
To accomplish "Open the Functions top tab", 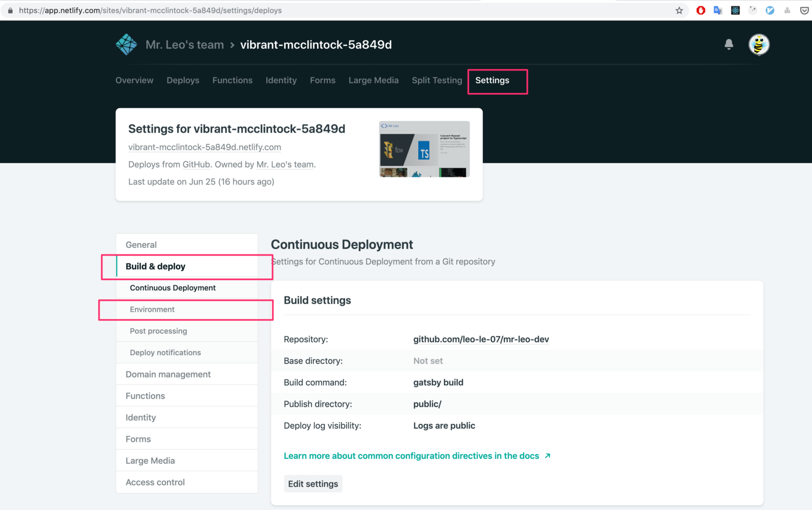I will [x=232, y=80].
